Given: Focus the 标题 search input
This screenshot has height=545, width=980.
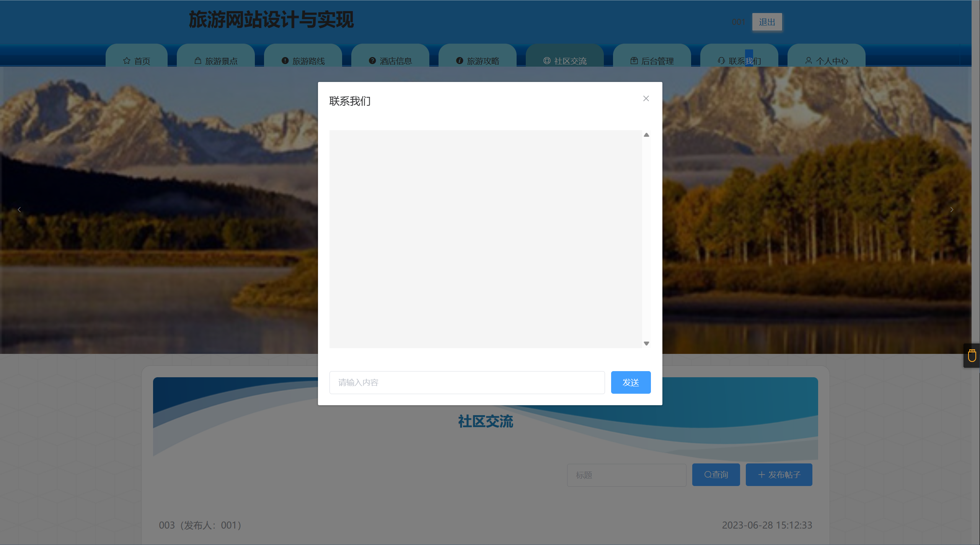Looking at the screenshot, I should pos(626,475).
